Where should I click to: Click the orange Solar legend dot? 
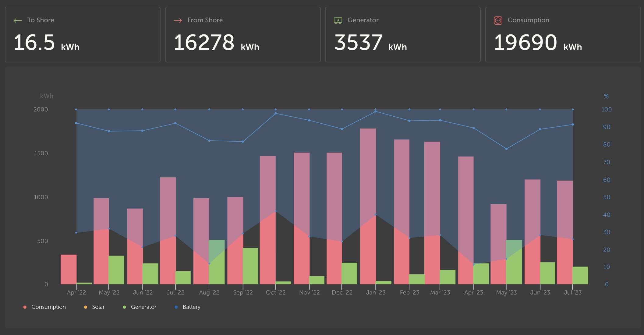pyautogui.click(x=86, y=307)
